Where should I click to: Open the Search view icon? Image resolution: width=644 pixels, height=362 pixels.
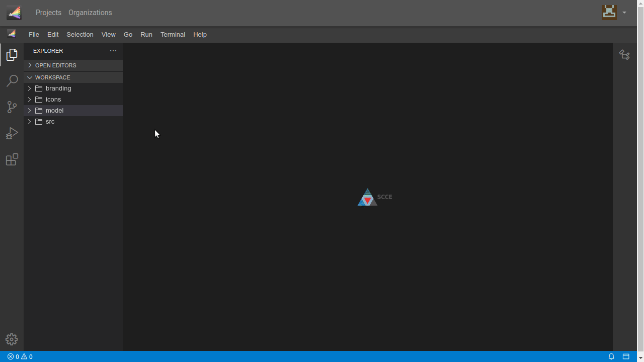tap(12, 81)
